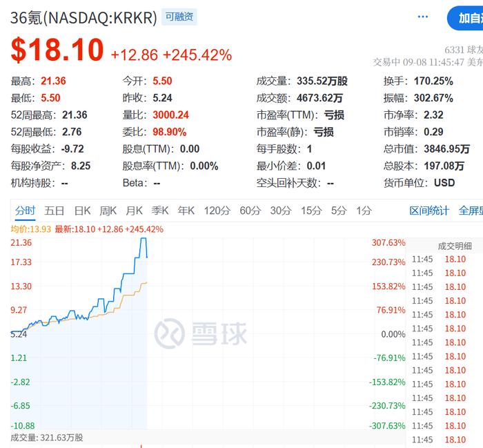Click the 股息率(TTM) value 0.00%

[x=204, y=166]
